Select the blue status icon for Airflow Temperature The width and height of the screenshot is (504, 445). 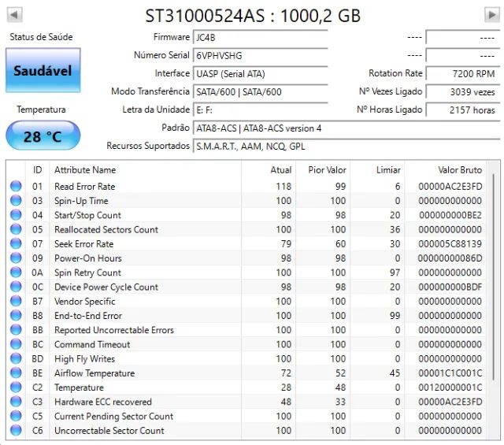point(16,373)
